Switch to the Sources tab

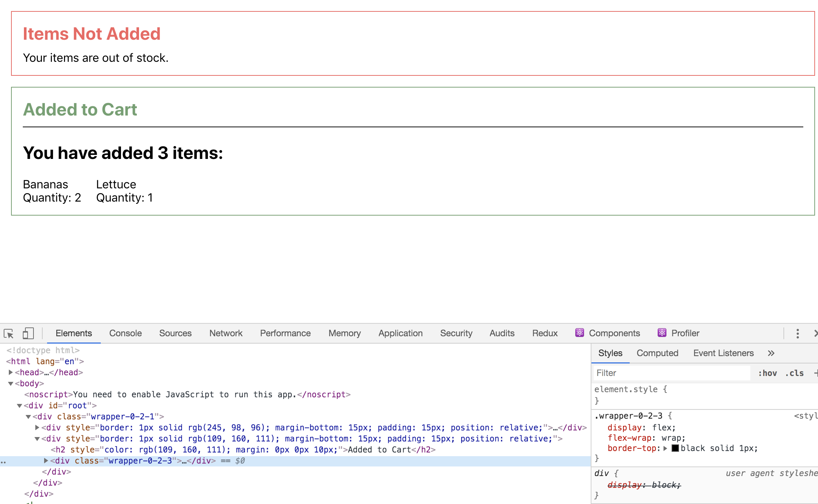(175, 333)
